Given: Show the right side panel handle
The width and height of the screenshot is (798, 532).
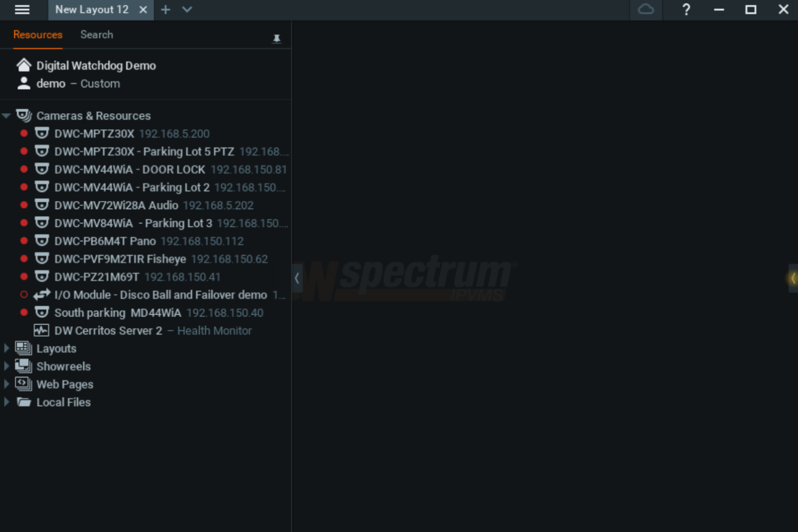Looking at the screenshot, I should click(793, 278).
